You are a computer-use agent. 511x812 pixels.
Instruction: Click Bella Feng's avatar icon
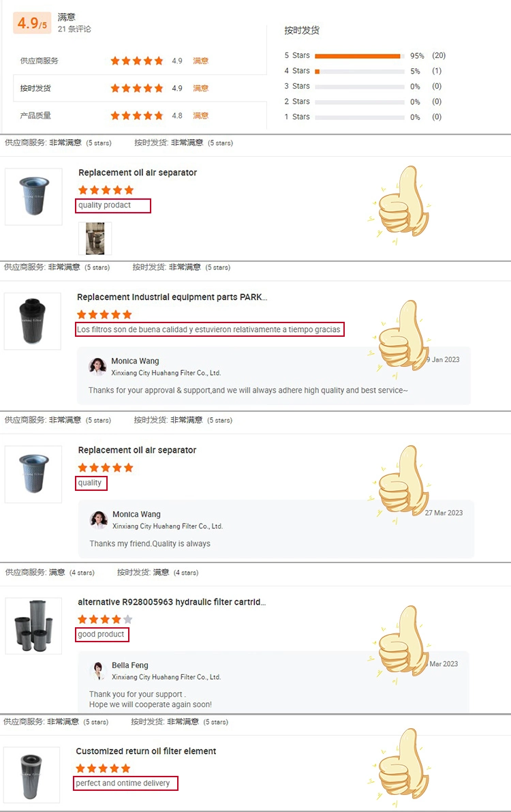pyautogui.click(x=98, y=670)
